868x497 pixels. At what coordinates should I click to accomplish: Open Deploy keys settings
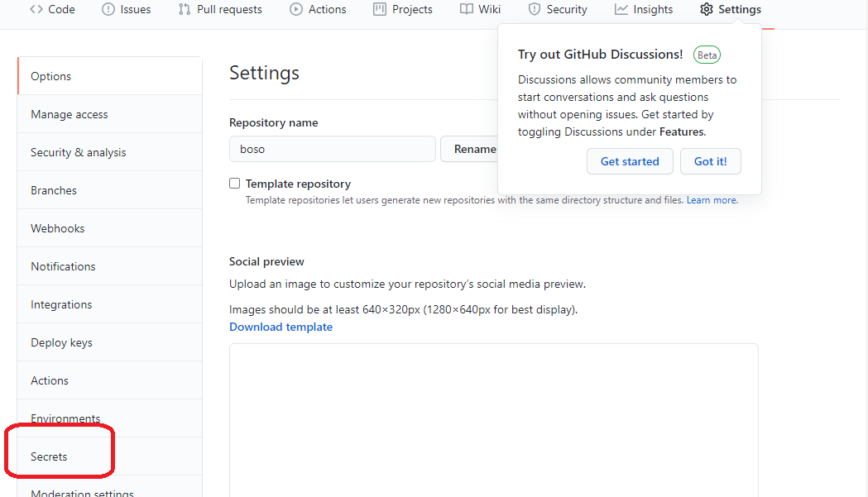click(62, 342)
